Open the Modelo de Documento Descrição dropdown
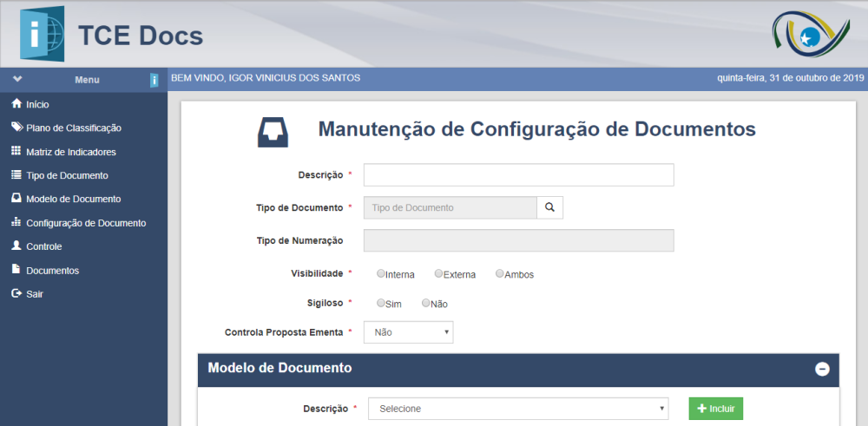This screenshot has width=868, height=426. [518, 409]
